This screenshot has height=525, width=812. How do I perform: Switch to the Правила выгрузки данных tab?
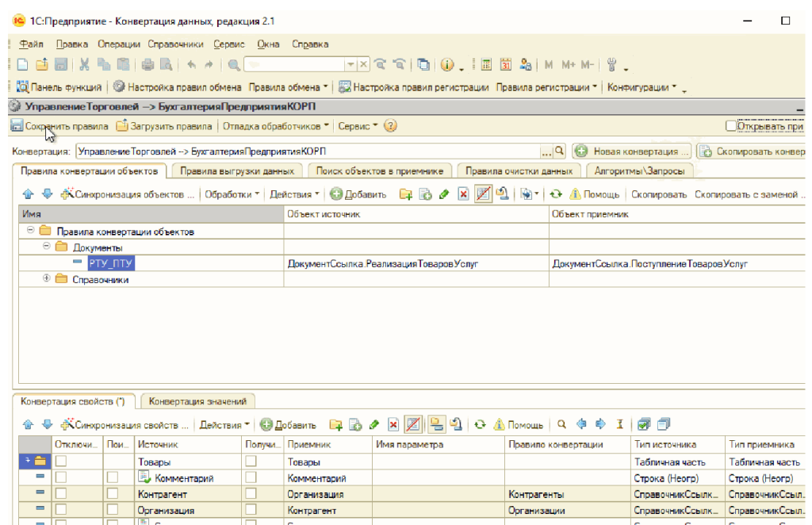pos(236,171)
